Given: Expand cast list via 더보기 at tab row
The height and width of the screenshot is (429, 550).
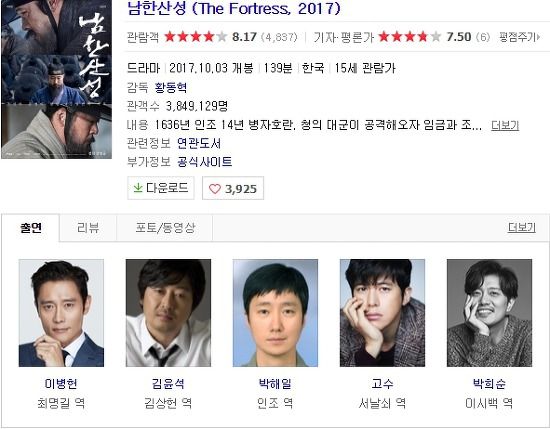Looking at the screenshot, I should [522, 227].
